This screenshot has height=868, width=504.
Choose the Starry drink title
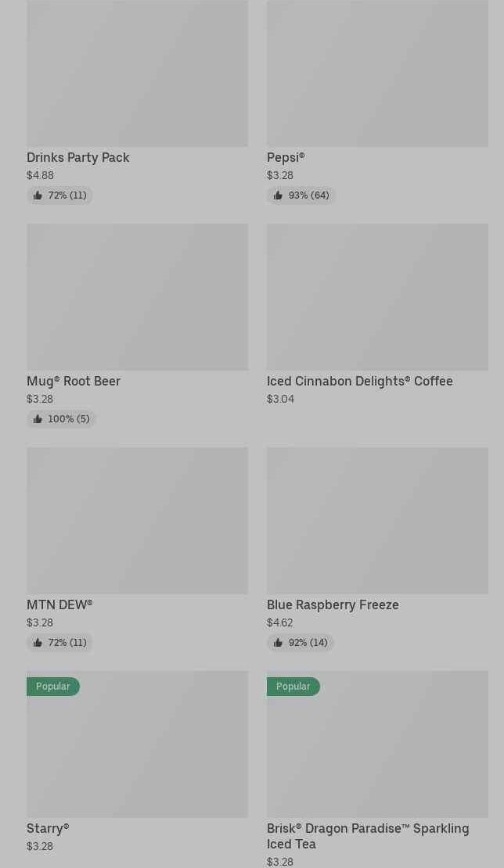(x=48, y=829)
